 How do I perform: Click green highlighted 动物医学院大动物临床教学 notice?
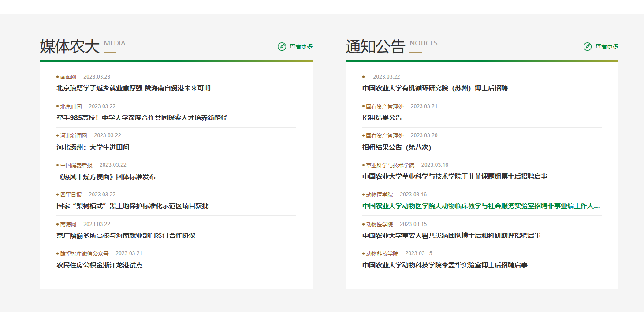coord(481,206)
